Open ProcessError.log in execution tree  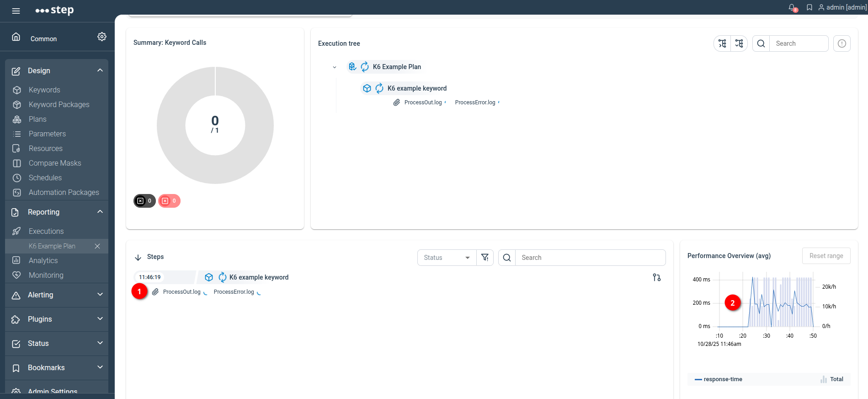pyautogui.click(x=475, y=102)
